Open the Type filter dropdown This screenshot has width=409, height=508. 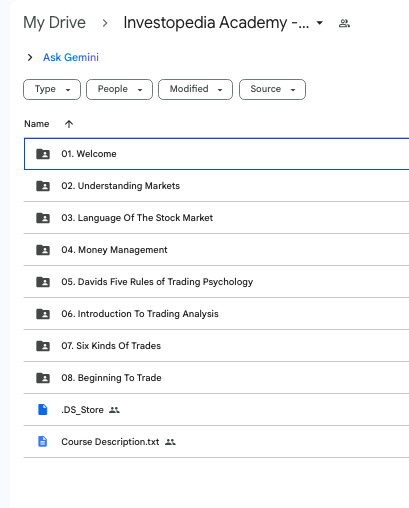click(x=52, y=89)
